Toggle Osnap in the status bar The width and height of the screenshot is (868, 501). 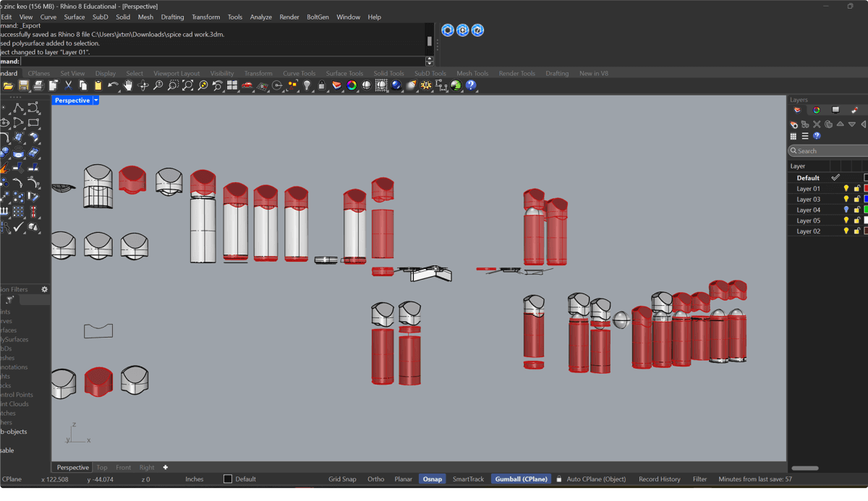point(432,479)
